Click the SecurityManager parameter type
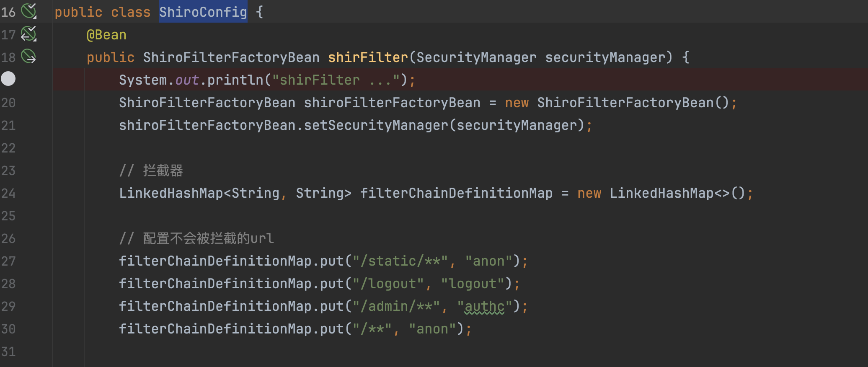Viewport: 868px width, 367px height. [x=476, y=57]
